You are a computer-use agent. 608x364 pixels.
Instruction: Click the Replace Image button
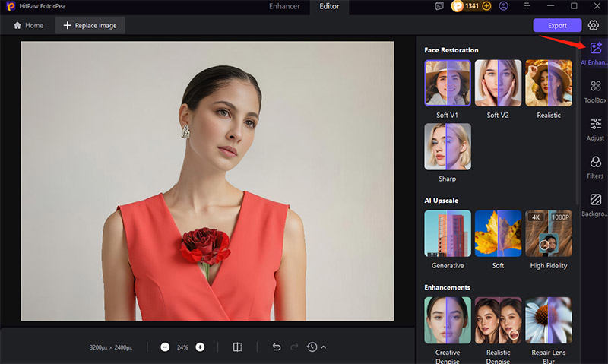coord(90,25)
